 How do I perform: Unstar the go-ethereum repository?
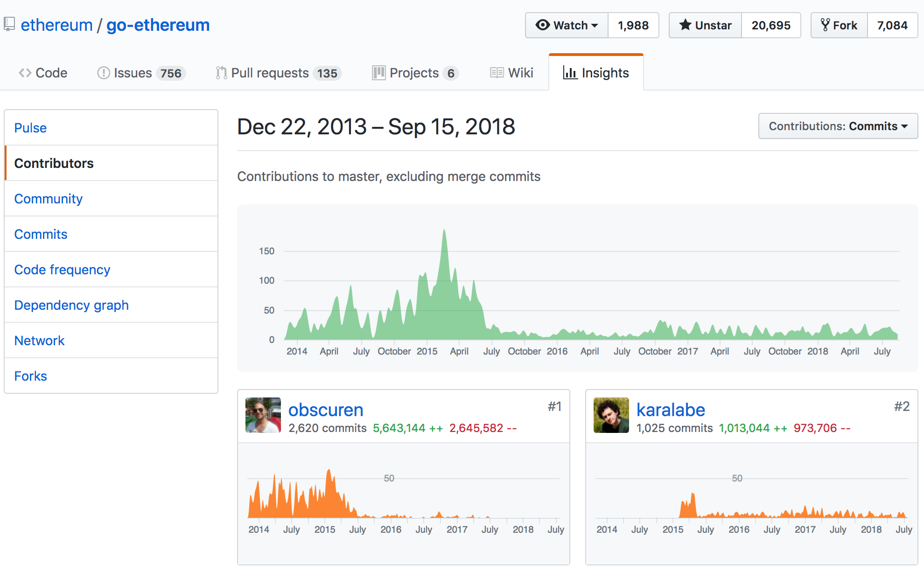[705, 25]
